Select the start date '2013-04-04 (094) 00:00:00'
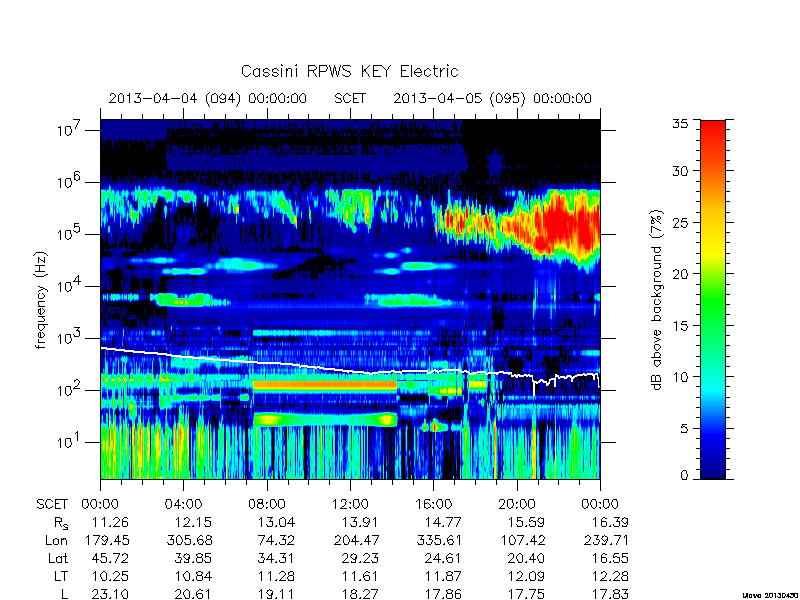 pyautogui.click(x=208, y=98)
